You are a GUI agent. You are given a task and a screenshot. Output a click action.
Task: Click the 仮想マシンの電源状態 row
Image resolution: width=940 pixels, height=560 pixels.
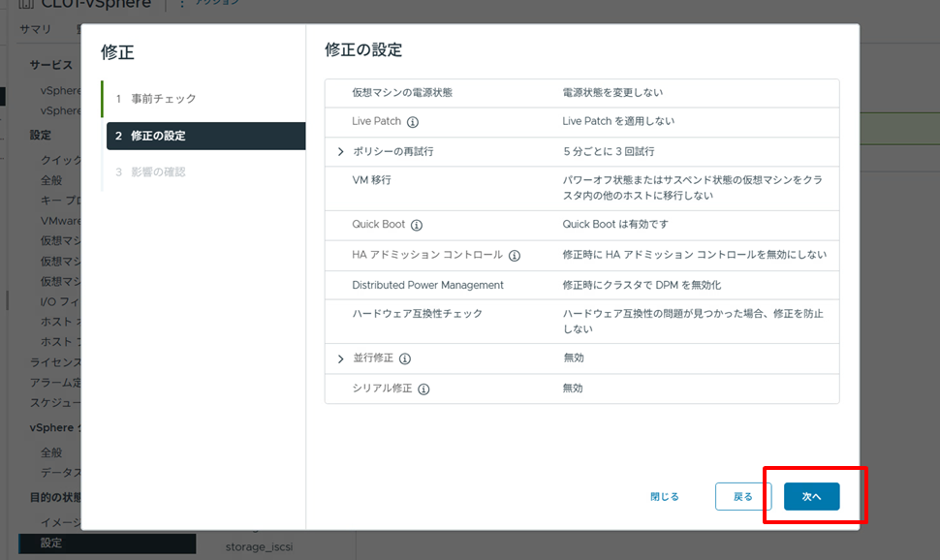coord(581,93)
